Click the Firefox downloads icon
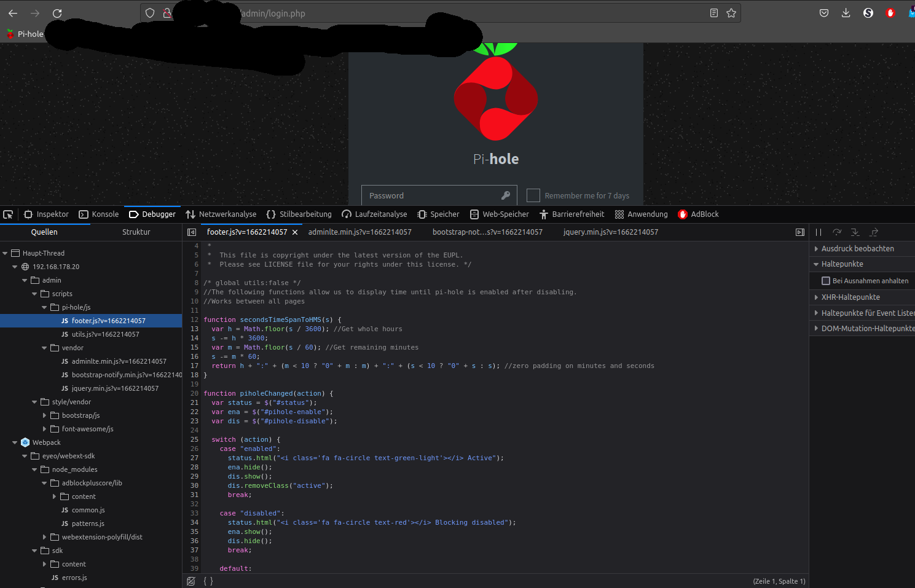The height and width of the screenshot is (588, 915). click(846, 12)
